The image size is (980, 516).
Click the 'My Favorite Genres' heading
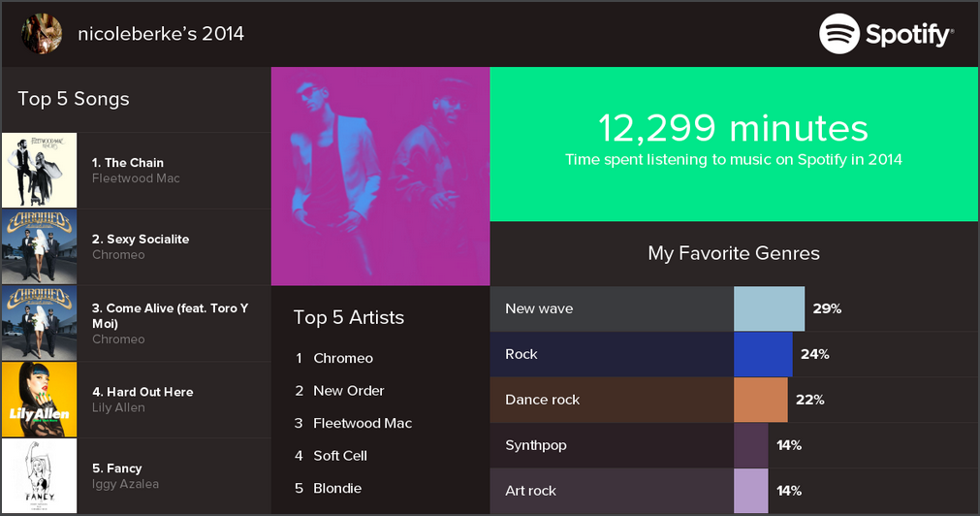click(x=734, y=253)
